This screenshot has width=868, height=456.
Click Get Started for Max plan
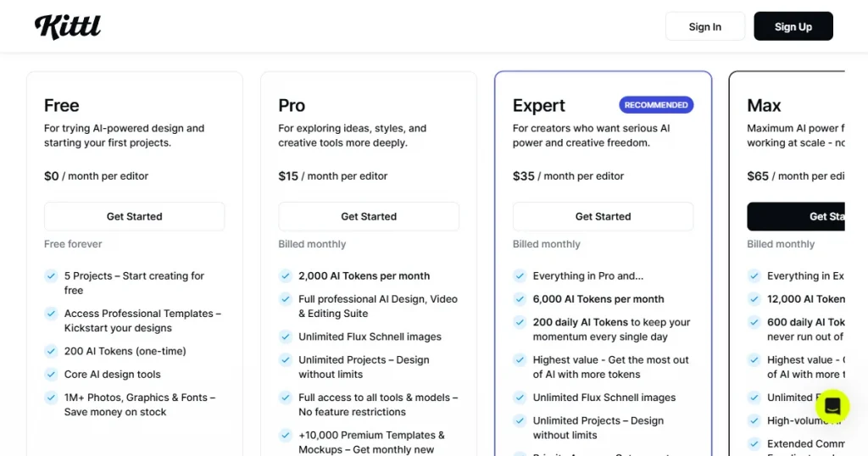797,216
